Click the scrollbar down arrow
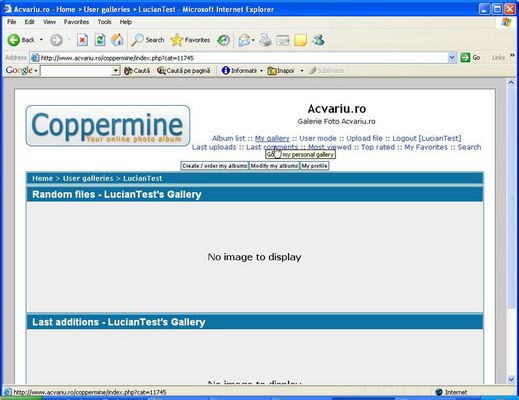This screenshot has height=400, width=519. [511, 379]
